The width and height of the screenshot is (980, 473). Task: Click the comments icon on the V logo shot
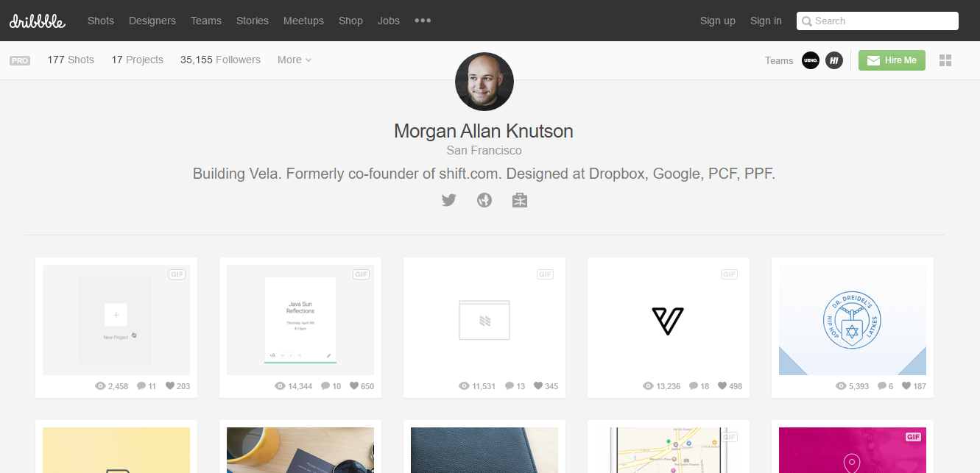click(694, 385)
